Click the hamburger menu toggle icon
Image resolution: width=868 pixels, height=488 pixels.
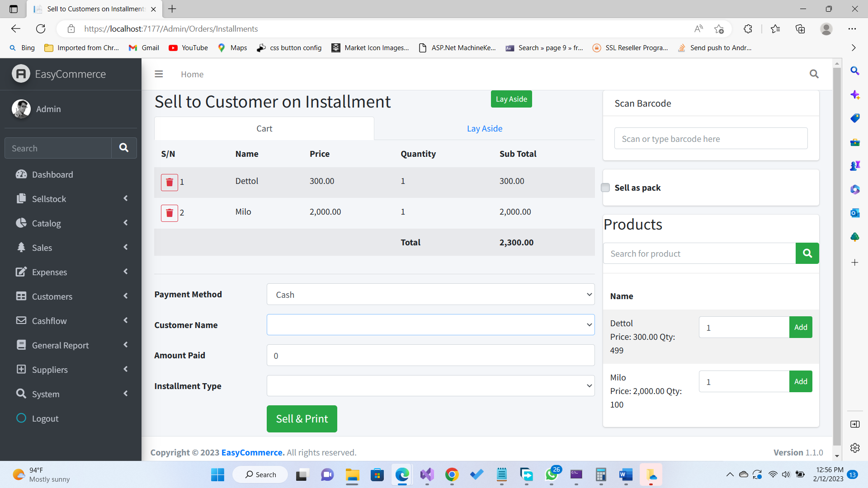click(159, 74)
